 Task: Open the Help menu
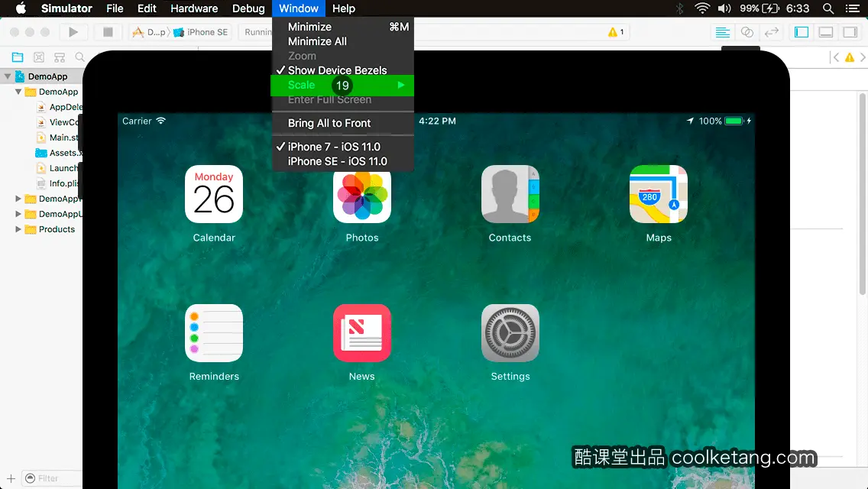344,8
